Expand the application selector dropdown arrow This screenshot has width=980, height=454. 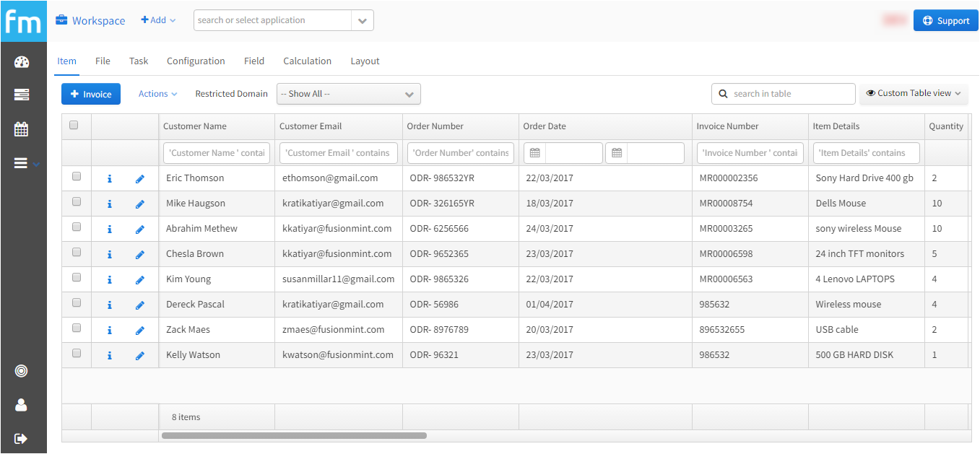point(363,20)
